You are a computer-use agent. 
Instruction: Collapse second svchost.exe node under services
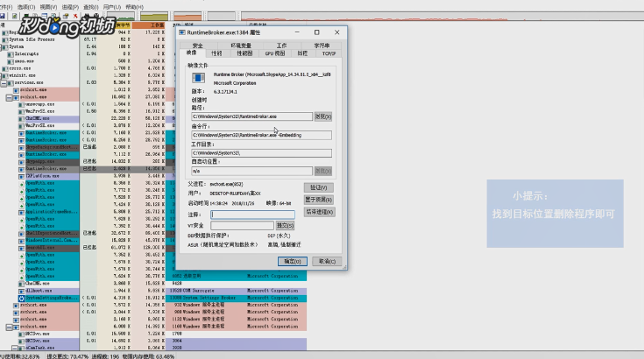coord(9,98)
